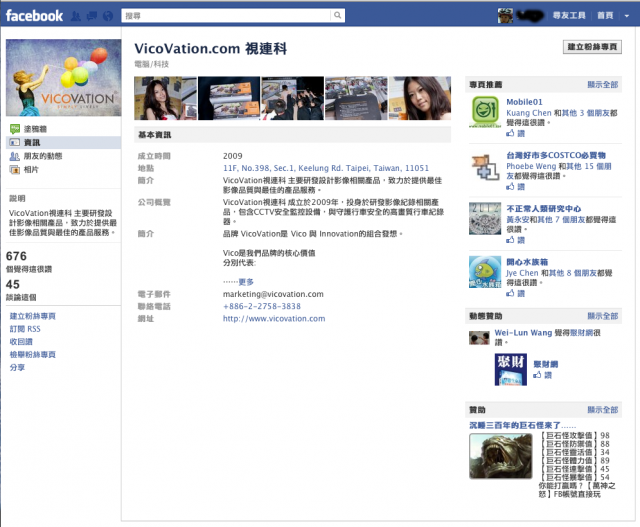This screenshot has height=527, width=640.
Task: Click 顯示全部 in 專頁推薦 section
Action: coord(603,84)
